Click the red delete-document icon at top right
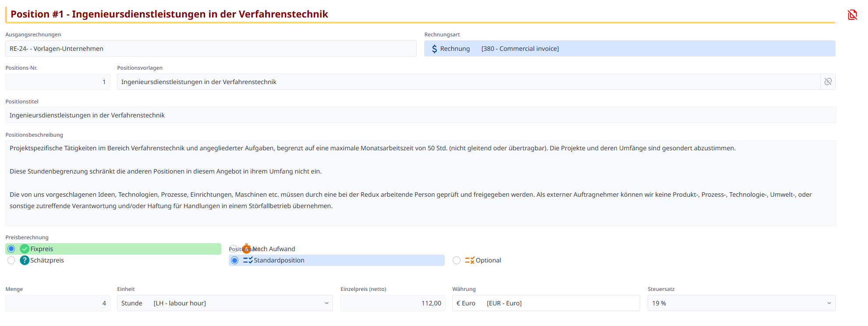This screenshot has width=868, height=326. (x=852, y=14)
